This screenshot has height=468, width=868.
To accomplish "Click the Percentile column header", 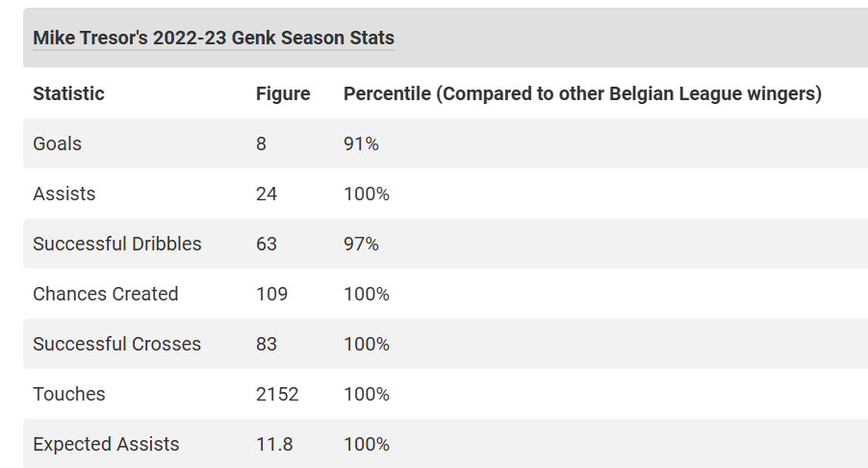I will coord(582,93).
